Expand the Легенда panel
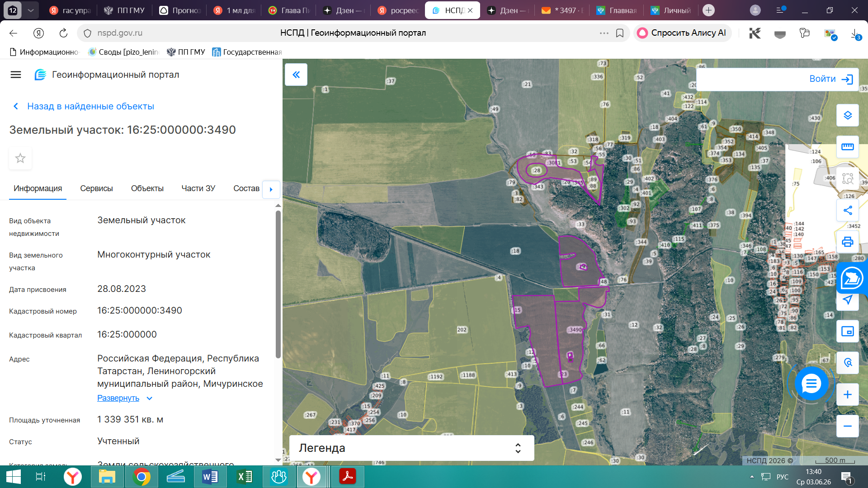 click(x=411, y=448)
